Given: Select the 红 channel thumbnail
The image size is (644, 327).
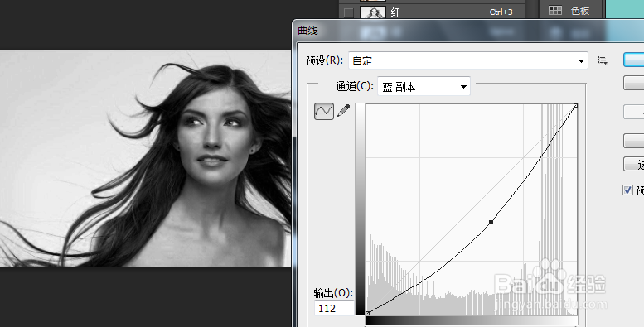Looking at the screenshot, I should point(373,12).
